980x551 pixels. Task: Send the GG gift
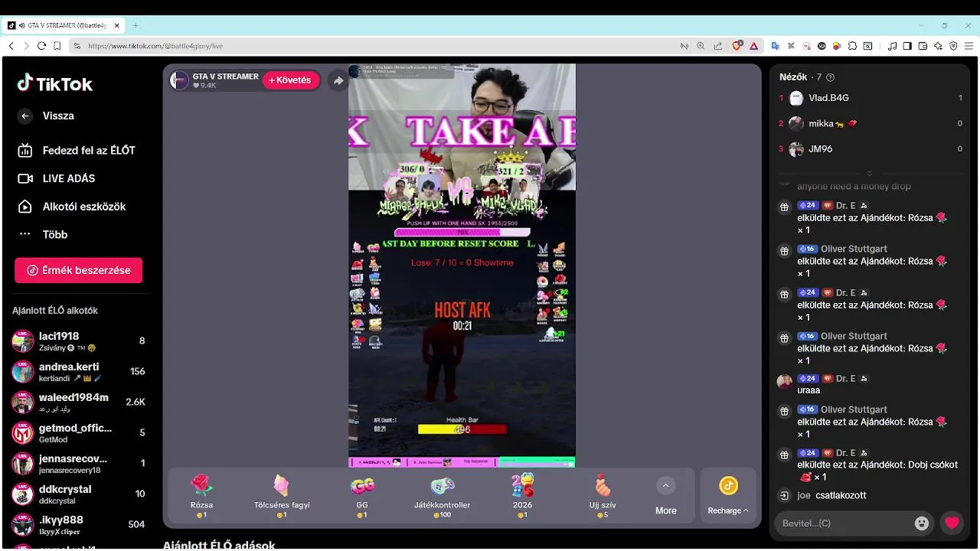tap(362, 496)
